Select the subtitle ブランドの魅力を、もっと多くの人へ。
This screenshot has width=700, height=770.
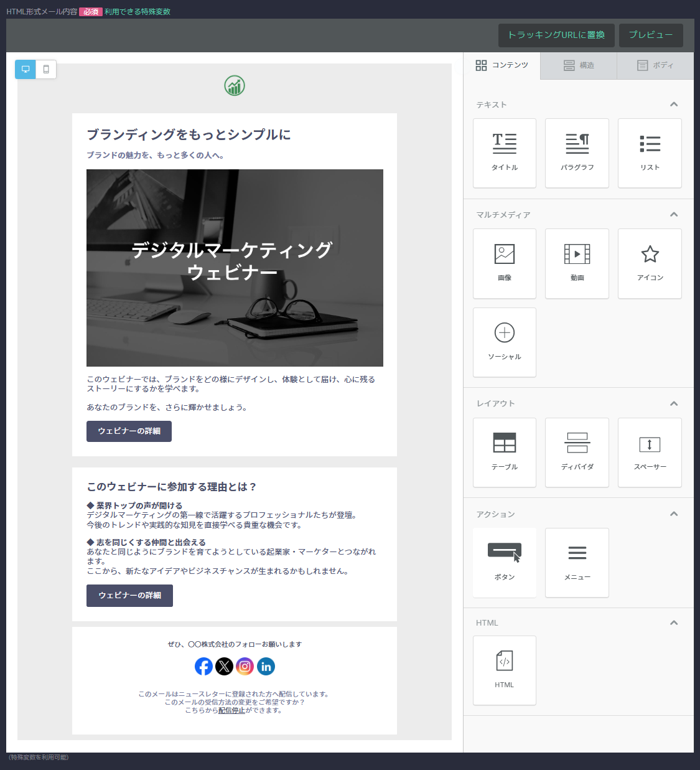pyautogui.click(x=155, y=155)
